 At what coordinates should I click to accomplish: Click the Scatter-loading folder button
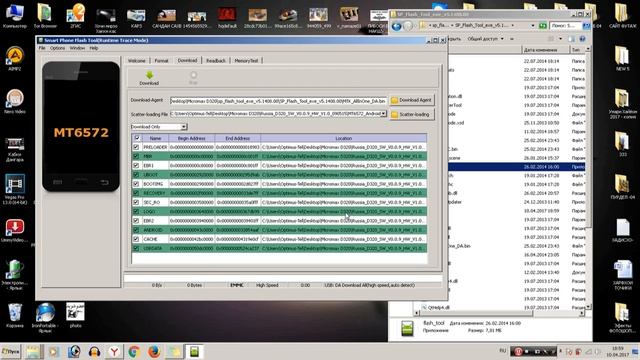click(411, 114)
